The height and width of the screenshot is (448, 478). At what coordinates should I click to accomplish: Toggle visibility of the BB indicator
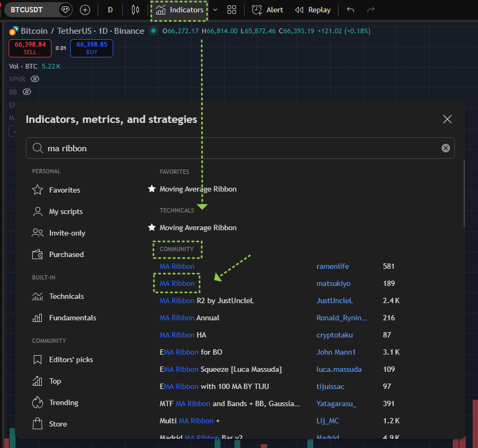point(27,92)
